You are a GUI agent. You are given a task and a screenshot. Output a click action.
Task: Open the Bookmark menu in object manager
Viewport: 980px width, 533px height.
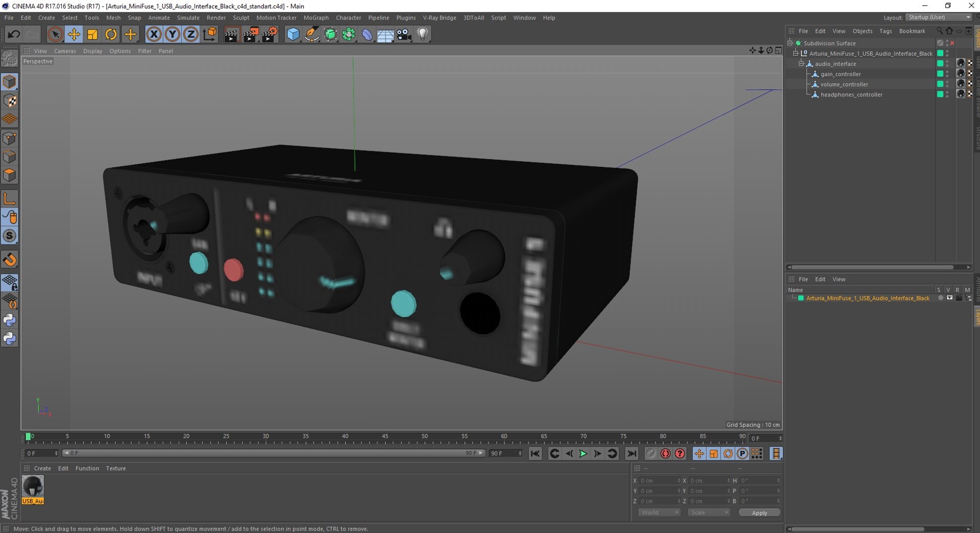tap(912, 31)
